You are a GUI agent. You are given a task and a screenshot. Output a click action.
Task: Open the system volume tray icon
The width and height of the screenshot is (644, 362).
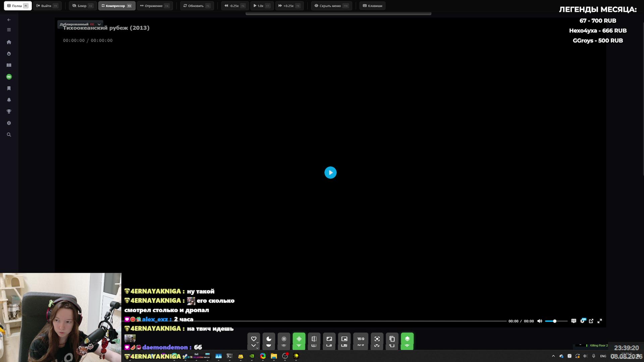(586, 356)
